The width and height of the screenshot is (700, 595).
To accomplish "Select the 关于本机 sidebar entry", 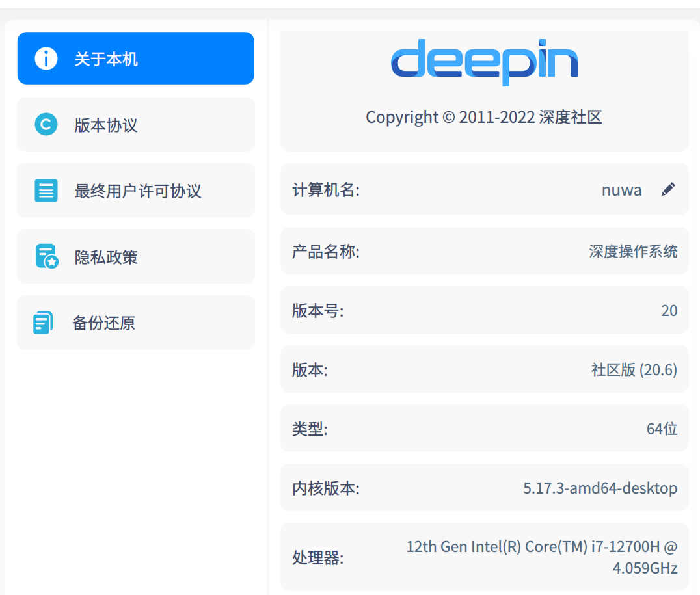I will (135, 58).
